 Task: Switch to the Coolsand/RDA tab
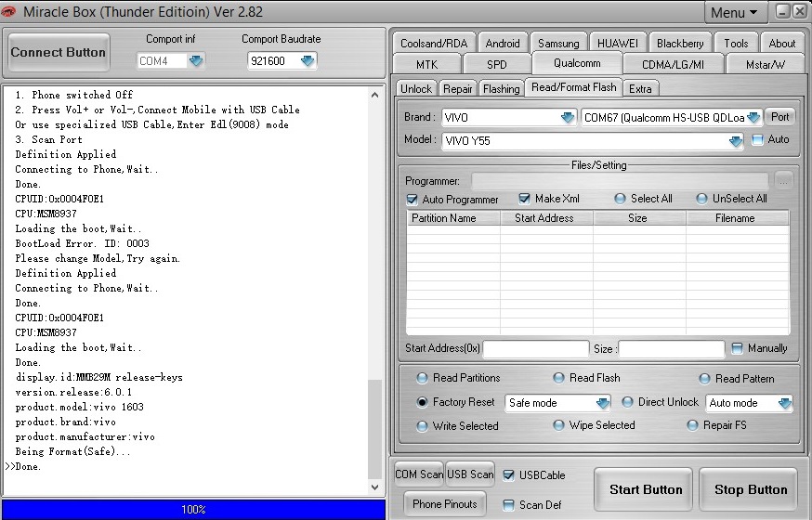[x=434, y=44]
